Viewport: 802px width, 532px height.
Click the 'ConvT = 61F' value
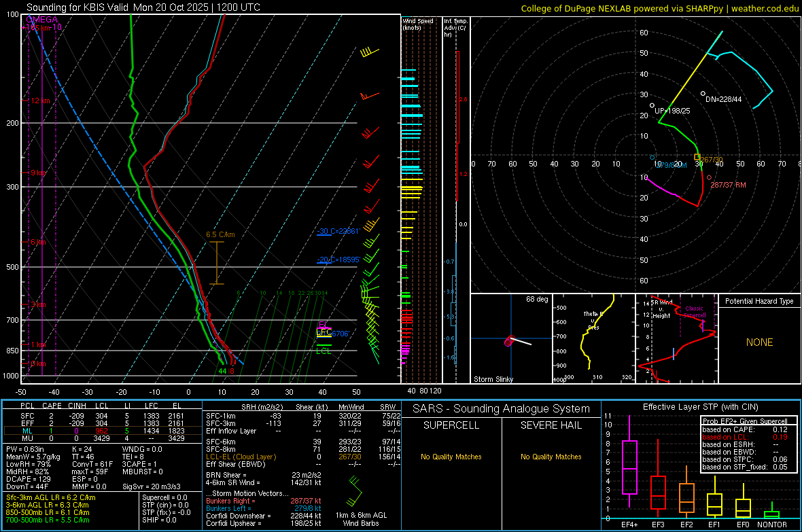pos(92,465)
